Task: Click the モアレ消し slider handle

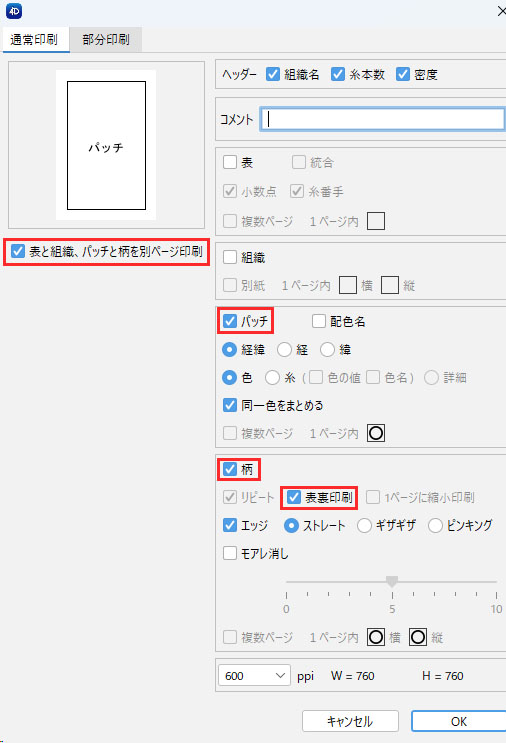Action: pyautogui.click(x=392, y=581)
